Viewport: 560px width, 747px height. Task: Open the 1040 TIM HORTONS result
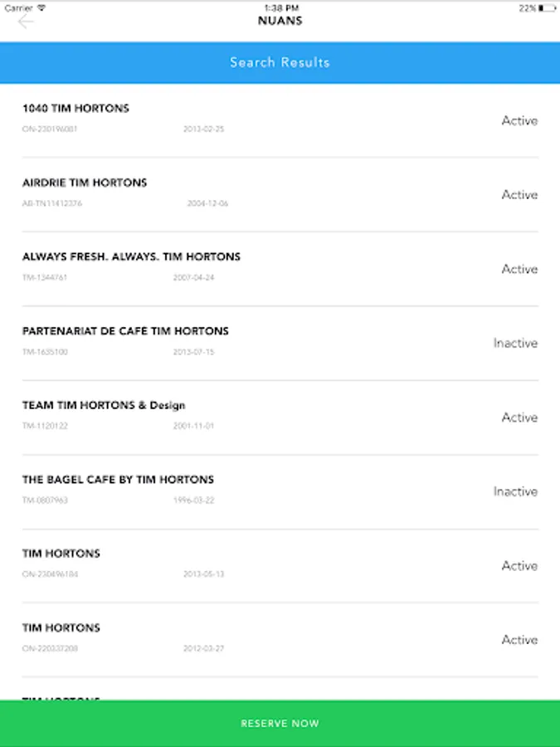pos(75,109)
